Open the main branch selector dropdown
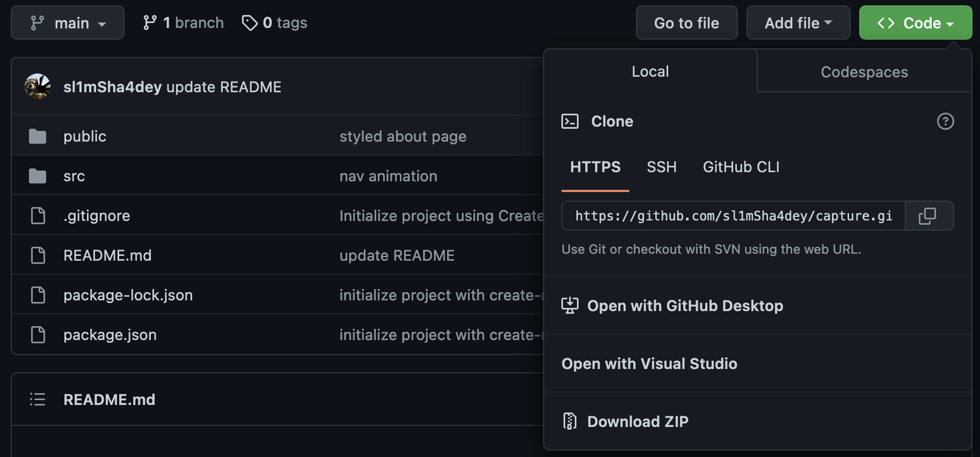Viewport: 980px width, 457px height. click(68, 23)
